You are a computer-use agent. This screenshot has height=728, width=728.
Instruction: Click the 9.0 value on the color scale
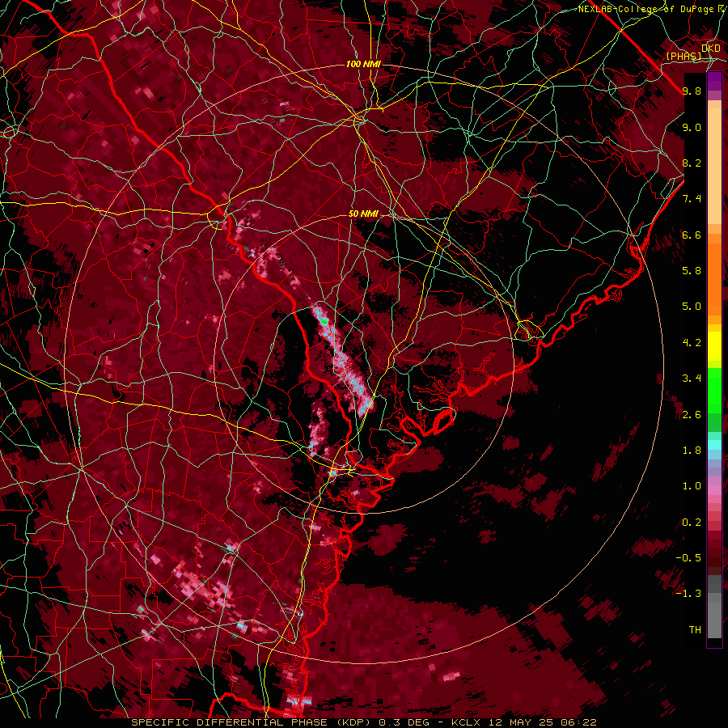tap(692, 127)
